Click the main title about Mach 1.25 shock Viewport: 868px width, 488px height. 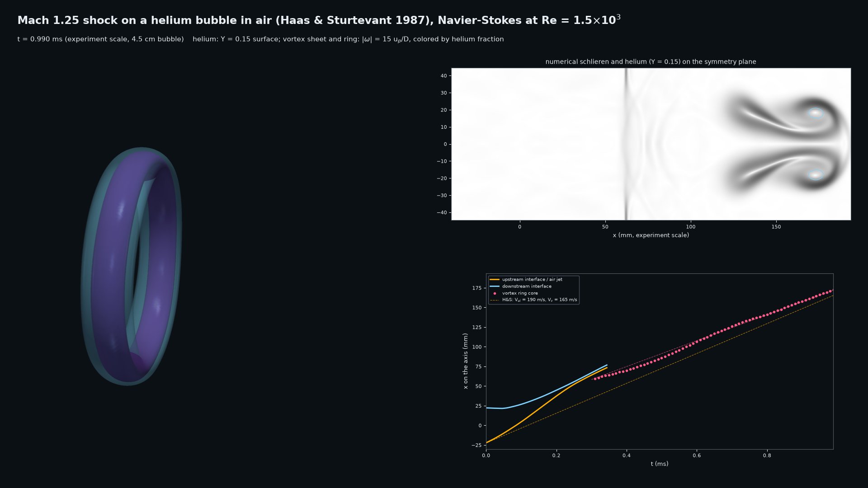pos(319,20)
